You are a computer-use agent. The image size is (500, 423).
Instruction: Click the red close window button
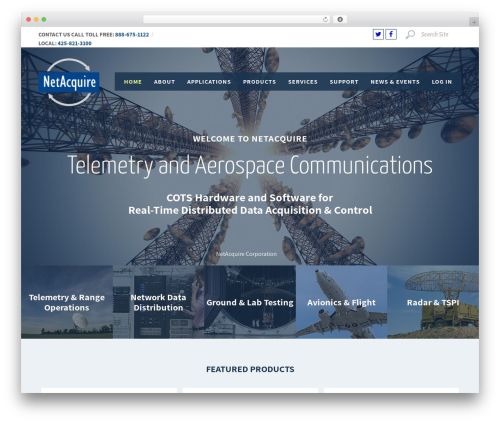29,20
